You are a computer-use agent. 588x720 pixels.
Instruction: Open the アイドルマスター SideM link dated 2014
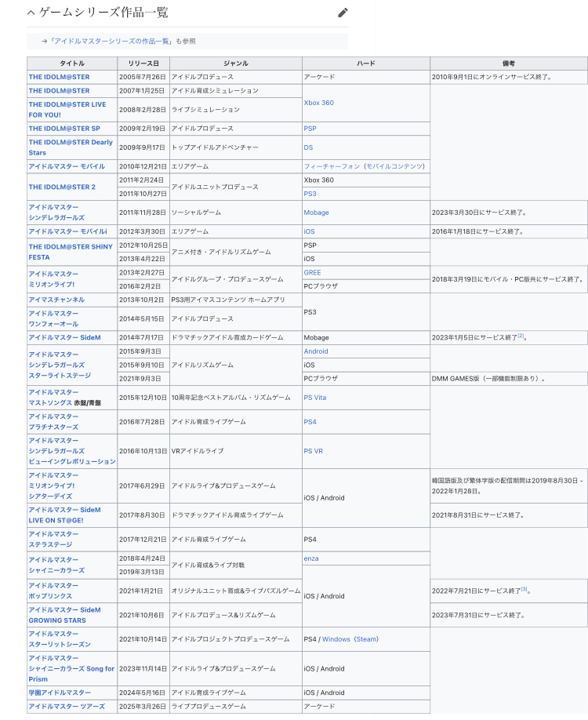tap(65, 337)
